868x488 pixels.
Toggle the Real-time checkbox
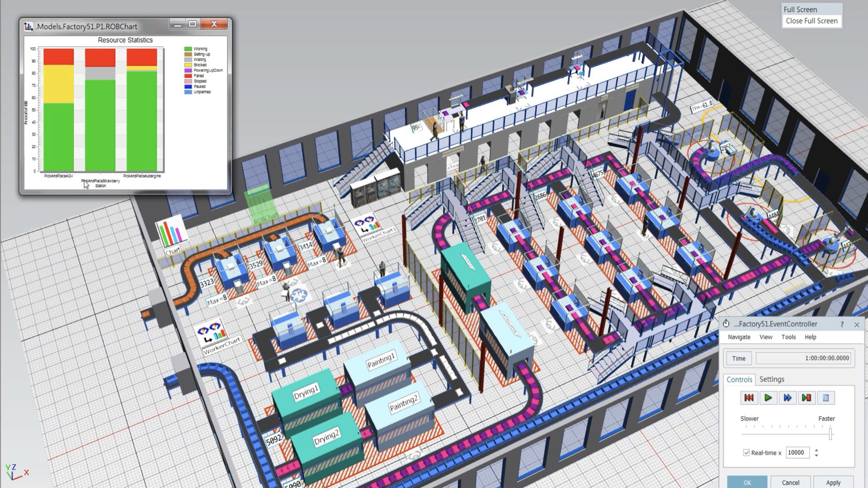[x=746, y=452]
